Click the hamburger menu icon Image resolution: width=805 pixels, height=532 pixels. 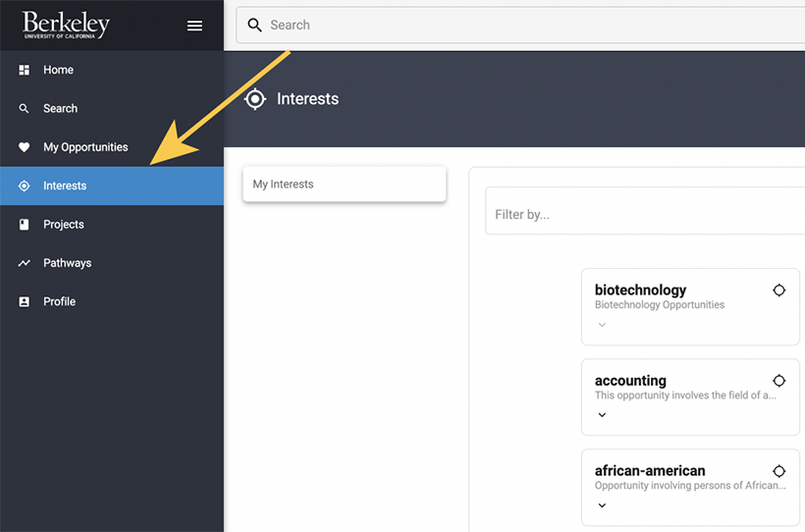(x=194, y=26)
